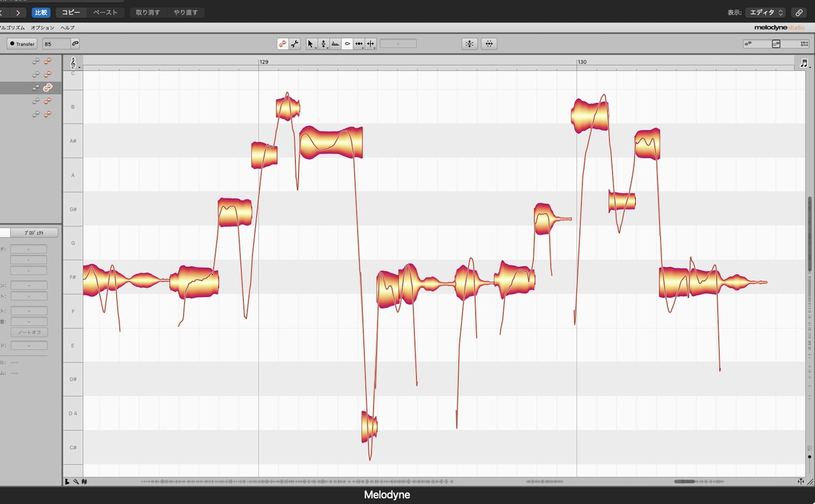Image resolution: width=815 pixels, height=504 pixels.
Task: Click the bar 130 ruler marker
Action: click(582, 62)
